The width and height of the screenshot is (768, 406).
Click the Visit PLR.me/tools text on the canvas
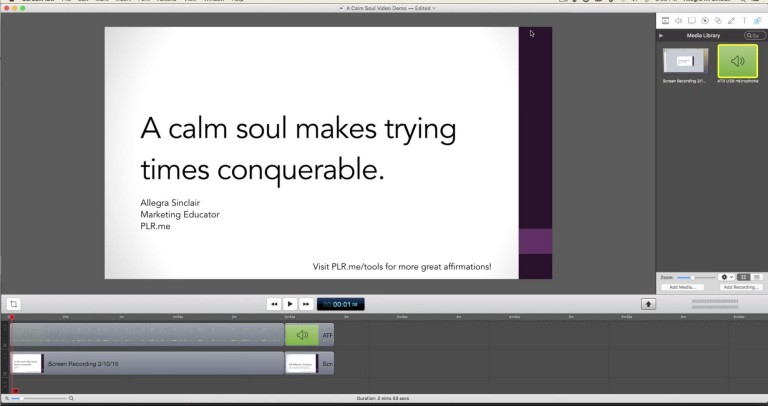coord(402,267)
